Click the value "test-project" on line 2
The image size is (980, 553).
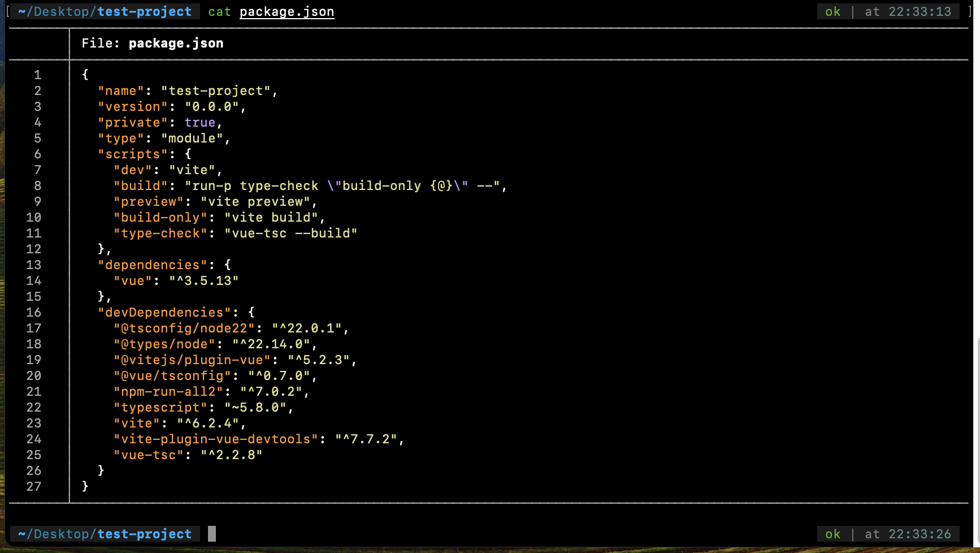pos(216,91)
